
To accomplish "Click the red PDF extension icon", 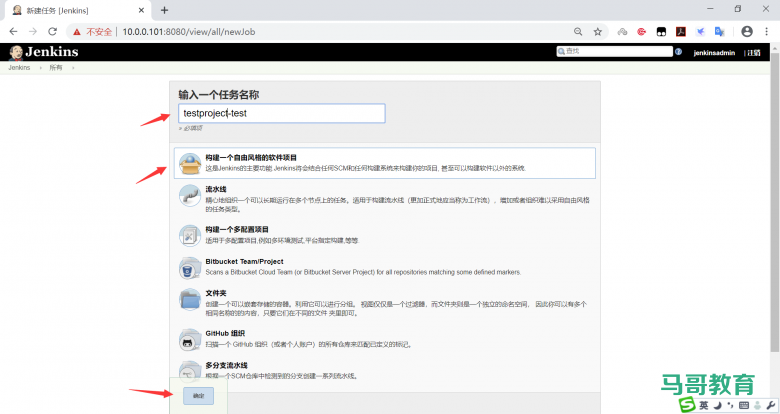I will click(x=681, y=31).
